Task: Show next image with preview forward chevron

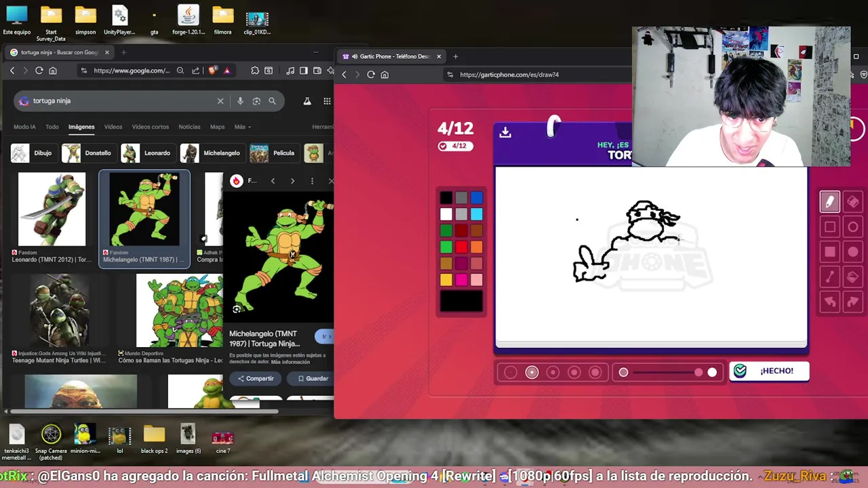Action: click(x=292, y=181)
